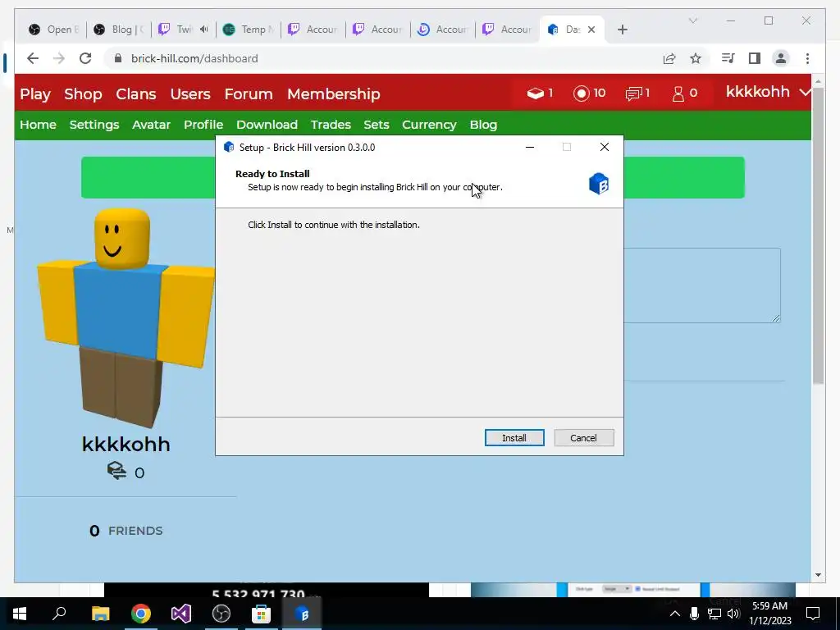Switch to the Open B tab
Screen dimensions: 840x630
(x=53, y=30)
